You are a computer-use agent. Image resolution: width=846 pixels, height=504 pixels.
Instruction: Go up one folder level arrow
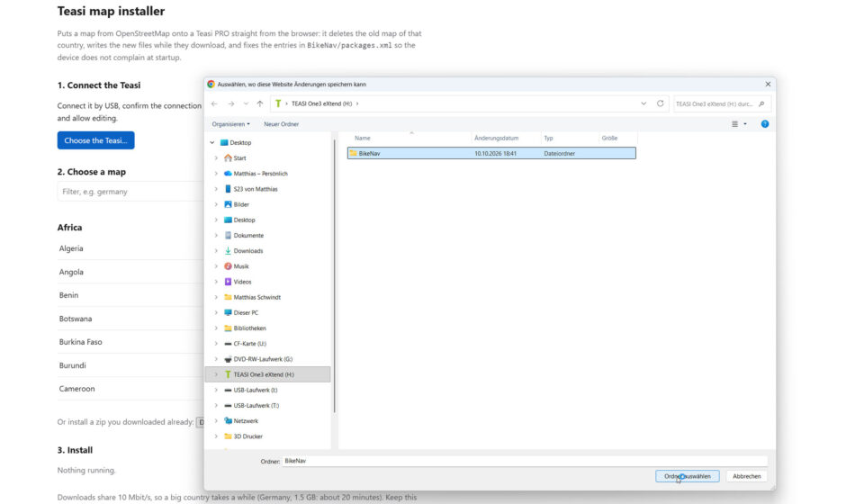(260, 103)
